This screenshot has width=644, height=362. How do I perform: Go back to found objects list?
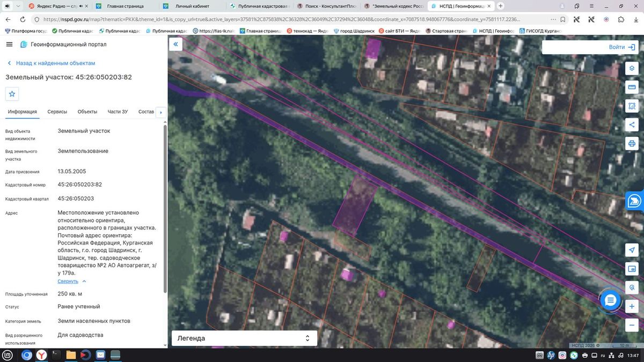pos(51,63)
